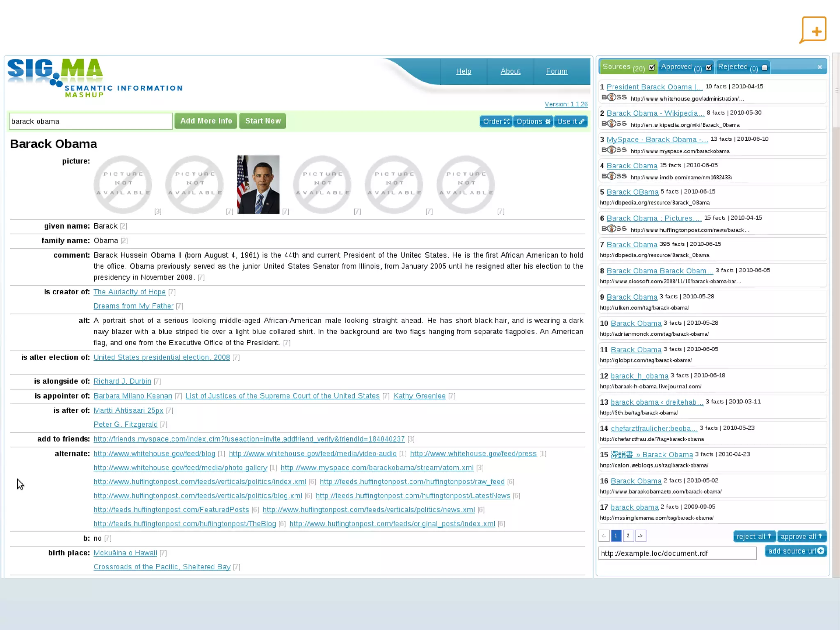Image resolution: width=840 pixels, height=630 pixels.
Task: Click the approve all button
Action: 801,536
